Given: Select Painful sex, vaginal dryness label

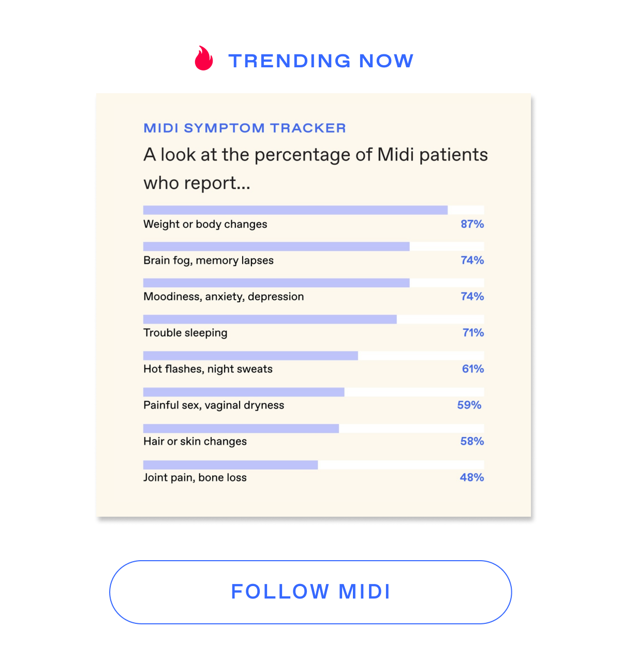Looking at the screenshot, I should coord(214,405).
